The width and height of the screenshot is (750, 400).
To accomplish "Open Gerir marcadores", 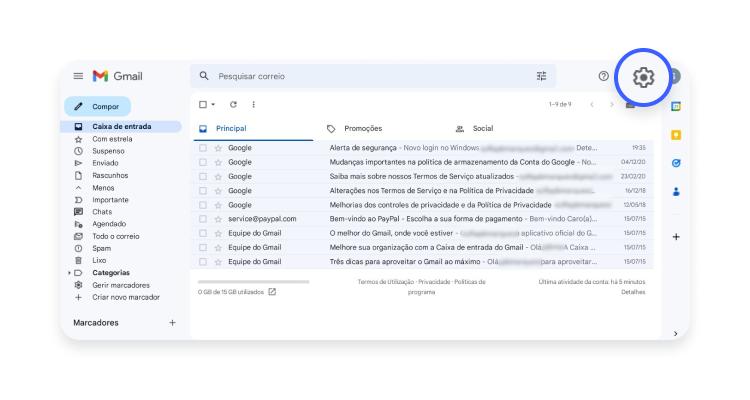I will pos(121,285).
